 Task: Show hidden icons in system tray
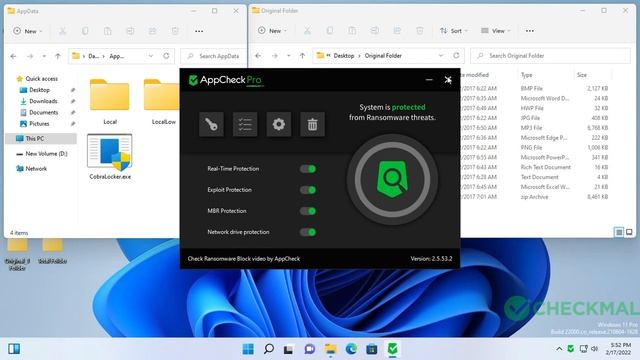pos(559,349)
